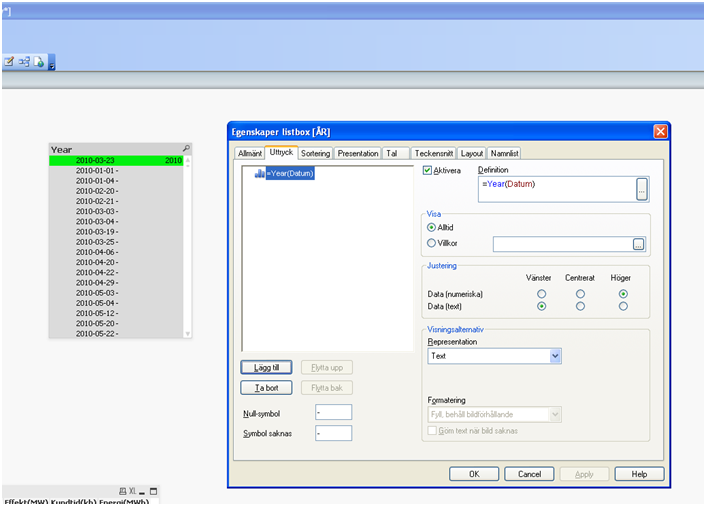Click the XL export icon on bottom table
This screenshot has width=706, height=509.
point(132,492)
